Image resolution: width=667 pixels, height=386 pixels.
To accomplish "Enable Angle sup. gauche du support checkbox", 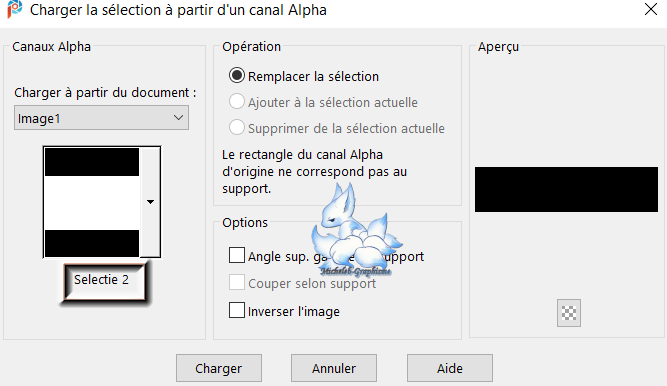I will point(237,256).
